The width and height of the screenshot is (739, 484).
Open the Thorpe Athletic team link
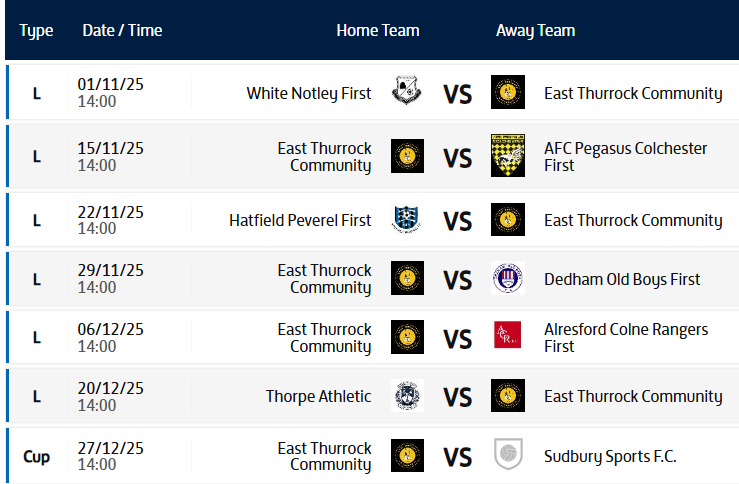pos(318,396)
